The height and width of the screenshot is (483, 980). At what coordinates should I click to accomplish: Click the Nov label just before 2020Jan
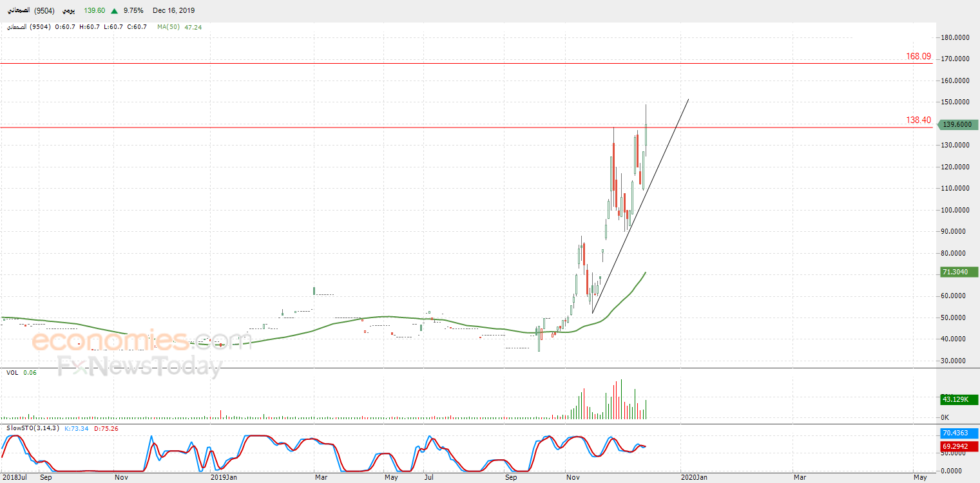click(573, 478)
